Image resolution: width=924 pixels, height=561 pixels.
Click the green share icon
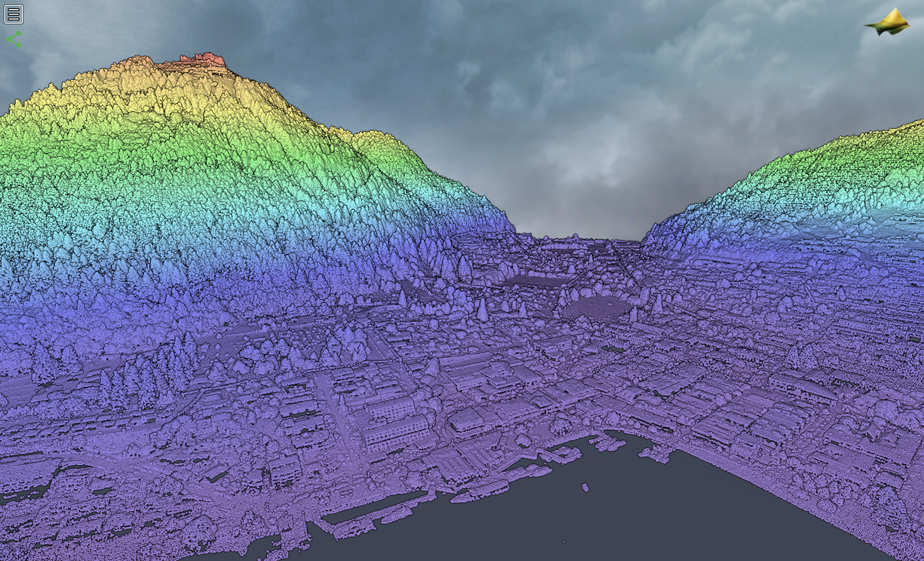click(14, 39)
